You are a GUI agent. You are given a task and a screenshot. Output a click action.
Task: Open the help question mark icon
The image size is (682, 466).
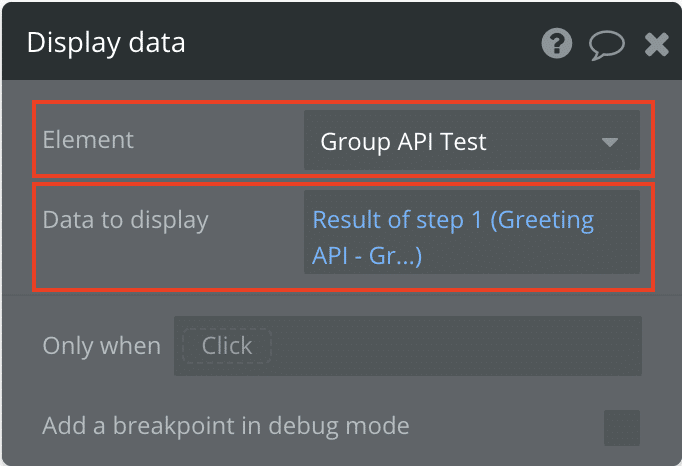pos(557,43)
